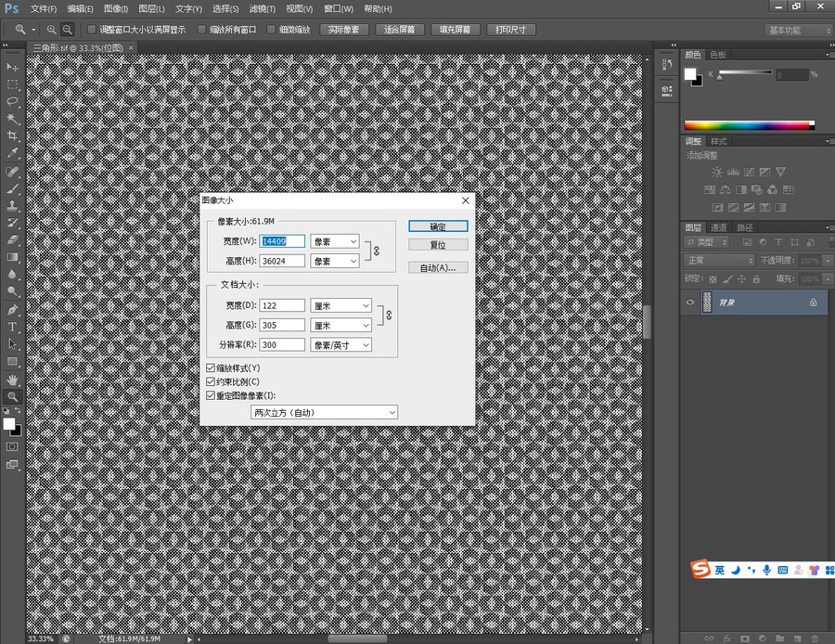This screenshot has height=644, width=835.
Task: Open the Image menu
Action: 116,9
